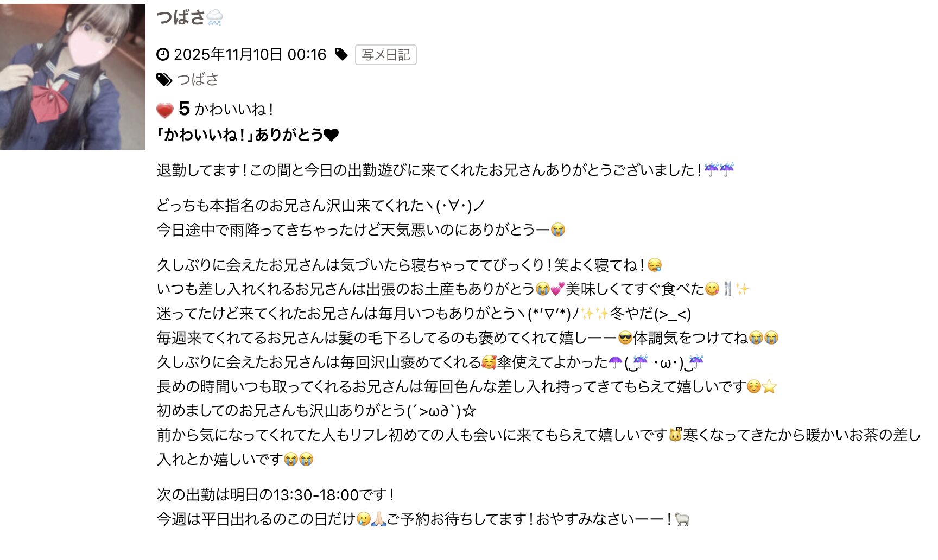Click the 2025年11月10日 00:16 timestamp

(x=250, y=54)
